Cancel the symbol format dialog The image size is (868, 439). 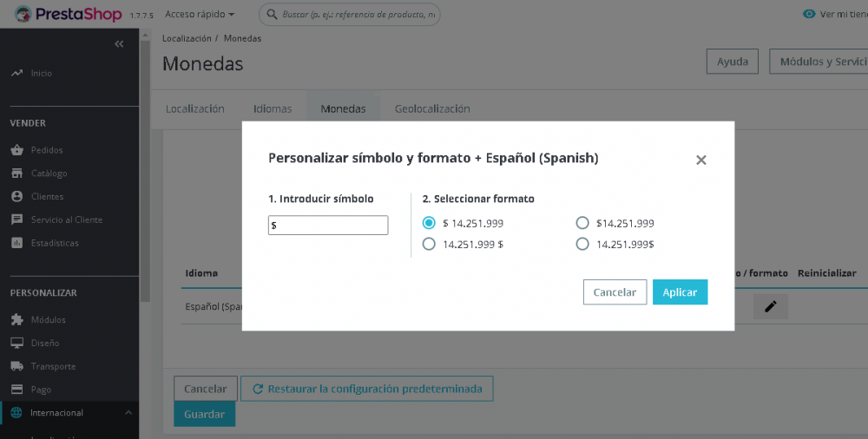615,292
